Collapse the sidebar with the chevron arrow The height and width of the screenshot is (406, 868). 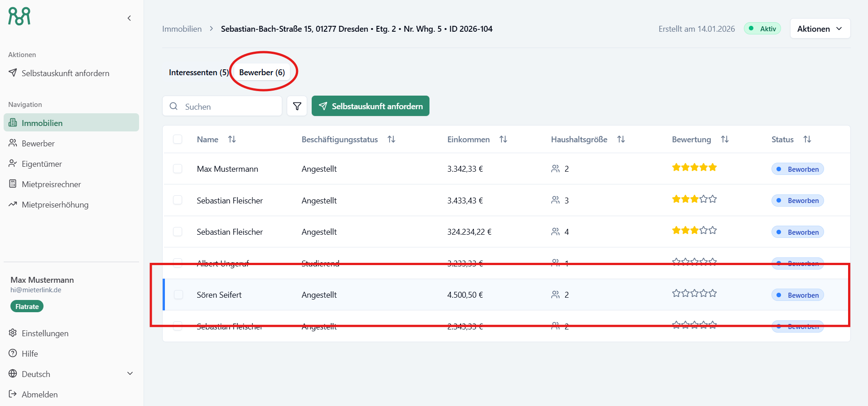(x=129, y=18)
